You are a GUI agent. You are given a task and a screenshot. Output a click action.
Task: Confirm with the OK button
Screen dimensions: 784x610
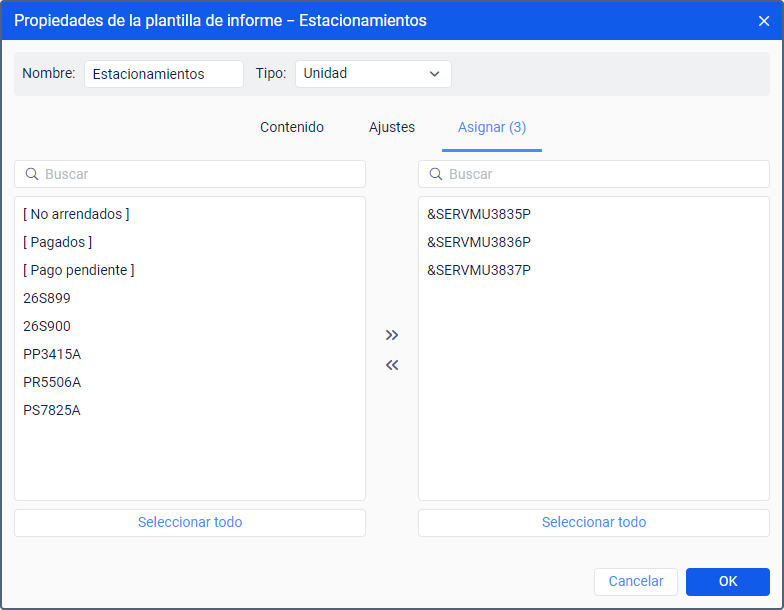click(x=728, y=582)
